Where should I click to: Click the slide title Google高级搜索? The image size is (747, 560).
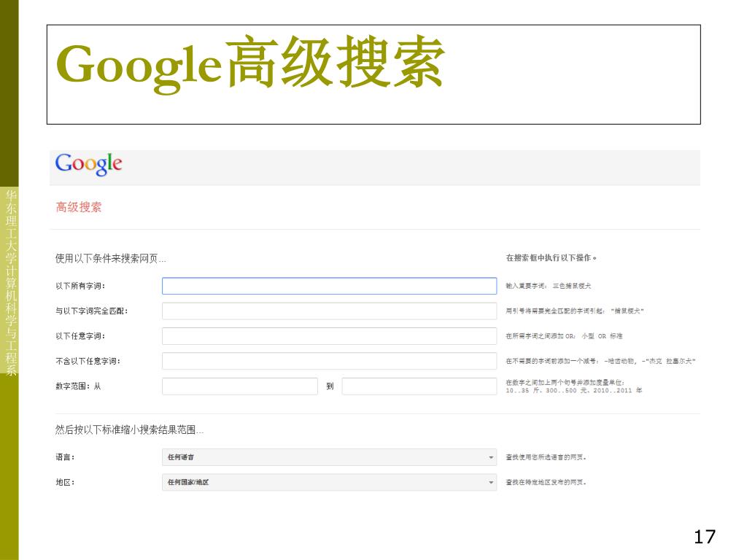point(251,63)
